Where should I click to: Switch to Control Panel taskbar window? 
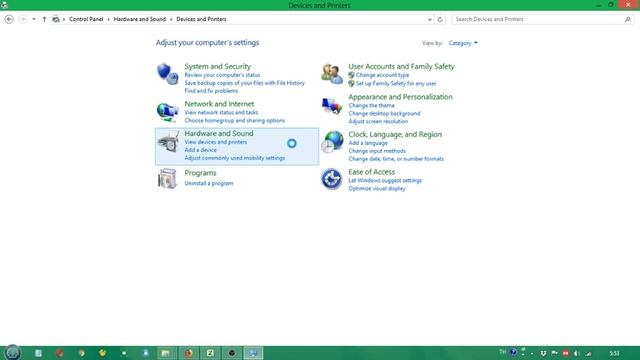pyautogui.click(x=253, y=353)
